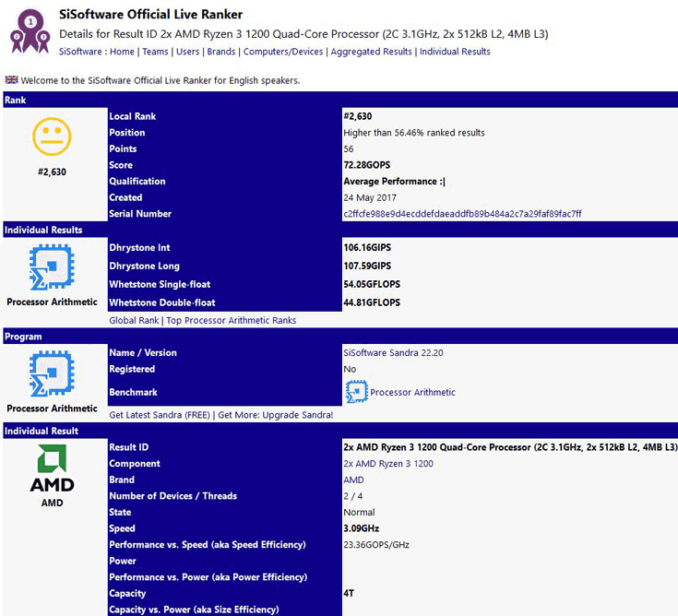Click the yellow neutral face rank icon
The width and height of the screenshot is (678, 616).
point(52,136)
